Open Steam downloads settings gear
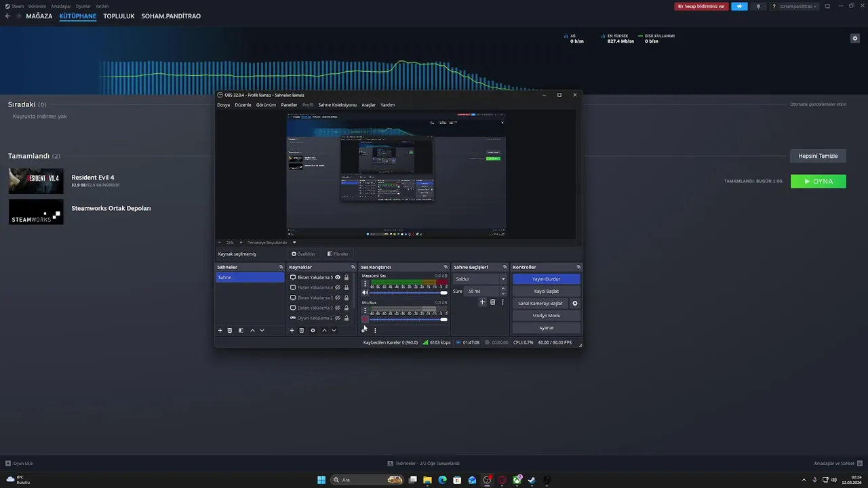The width and height of the screenshot is (868, 488). click(x=855, y=39)
